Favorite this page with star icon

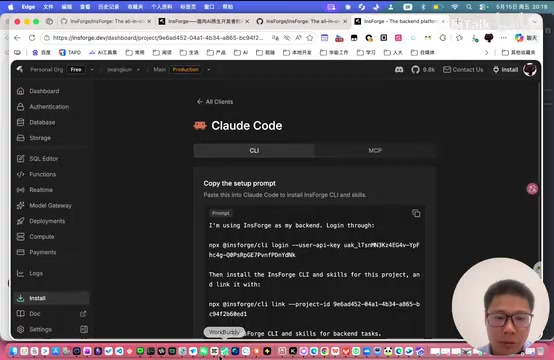[310, 37]
